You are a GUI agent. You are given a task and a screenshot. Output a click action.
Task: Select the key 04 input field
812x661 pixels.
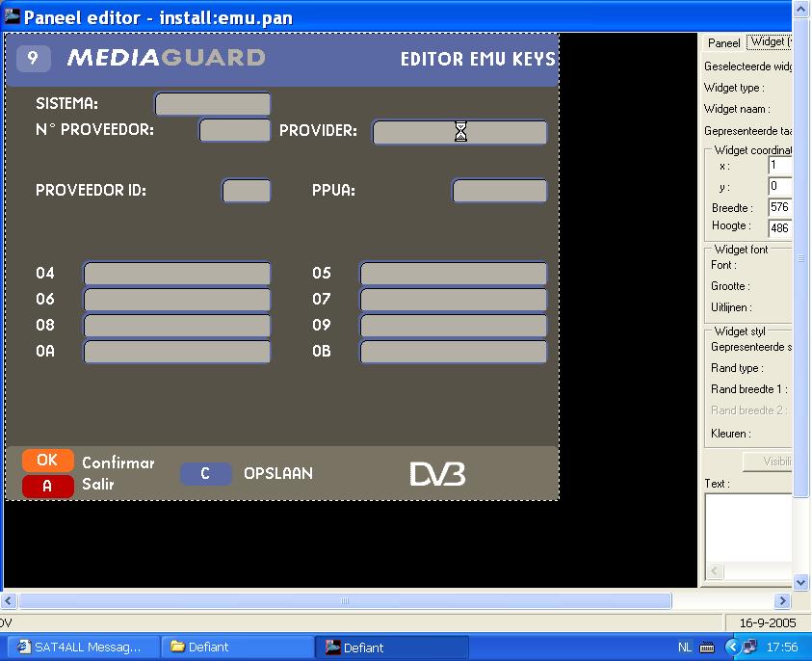click(177, 273)
